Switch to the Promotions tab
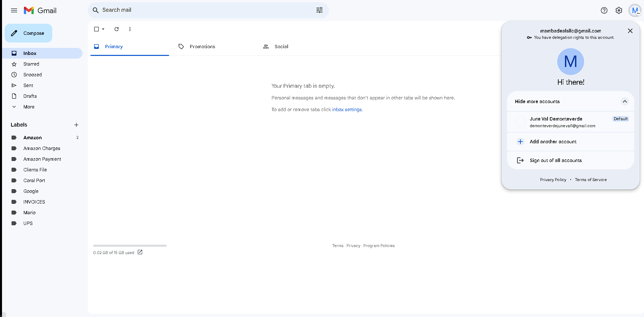 [x=214, y=47]
